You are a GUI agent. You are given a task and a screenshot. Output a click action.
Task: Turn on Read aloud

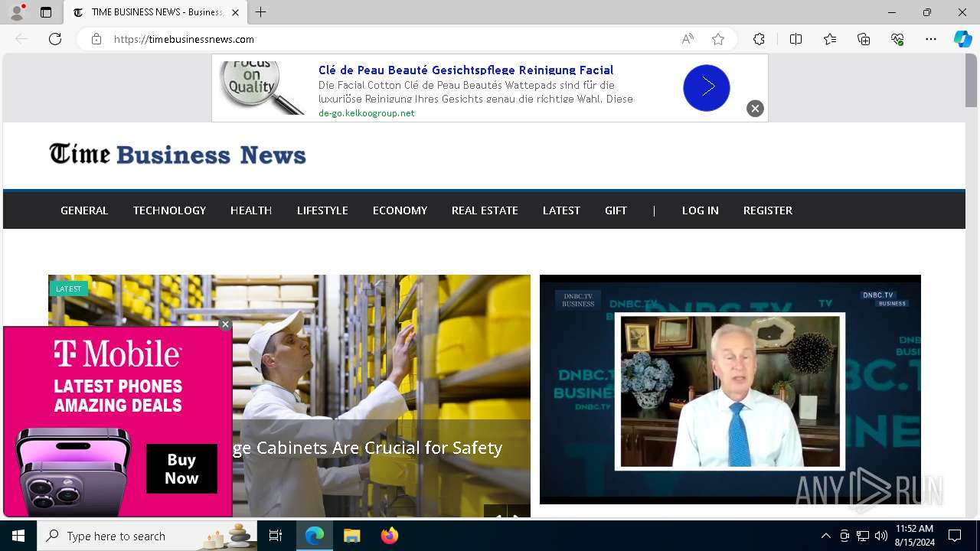tap(688, 39)
